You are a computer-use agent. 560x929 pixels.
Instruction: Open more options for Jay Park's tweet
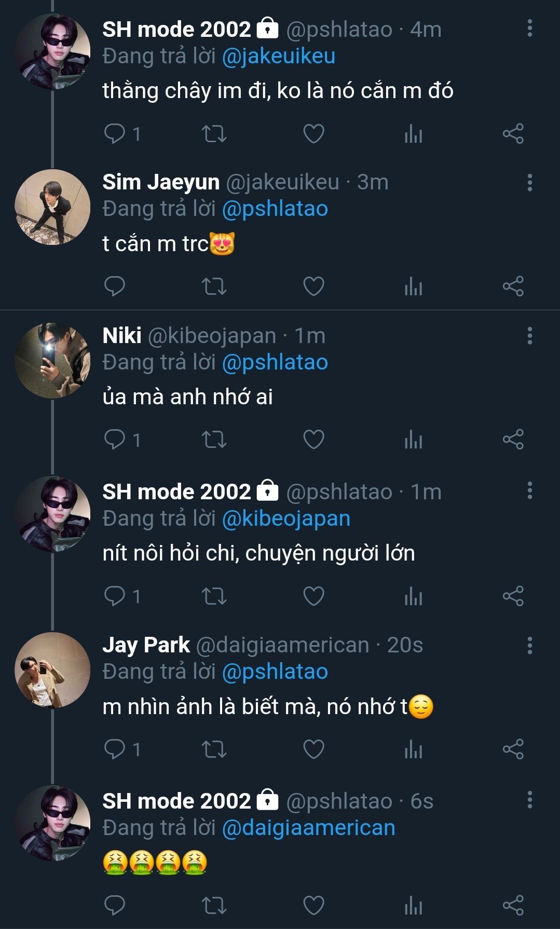coord(529,645)
